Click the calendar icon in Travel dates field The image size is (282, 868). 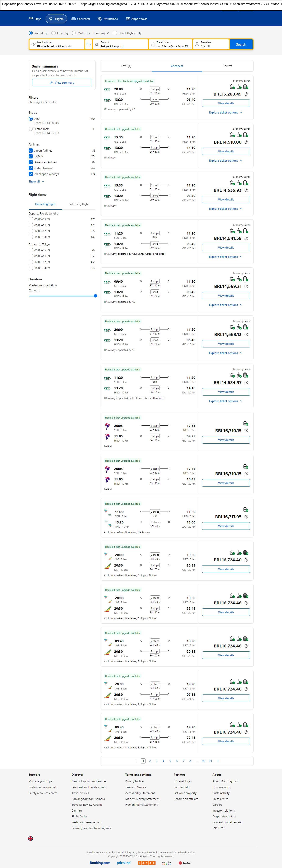[x=153, y=45]
